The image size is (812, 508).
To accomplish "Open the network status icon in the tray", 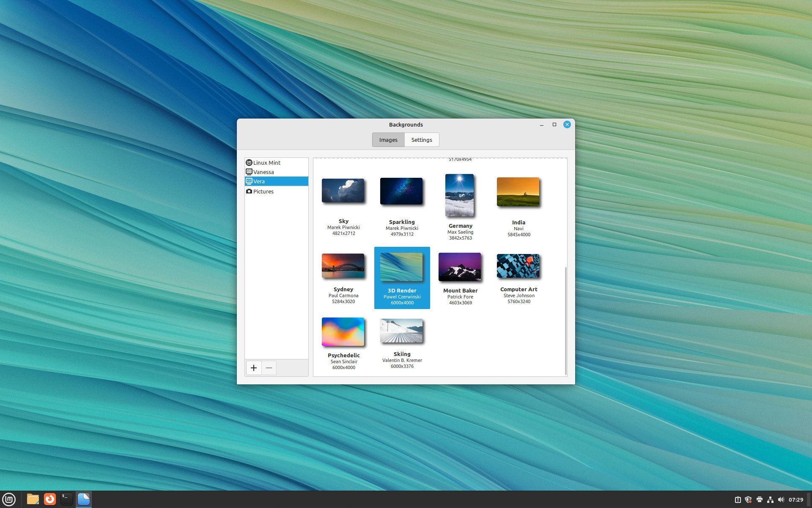I will tap(771, 499).
